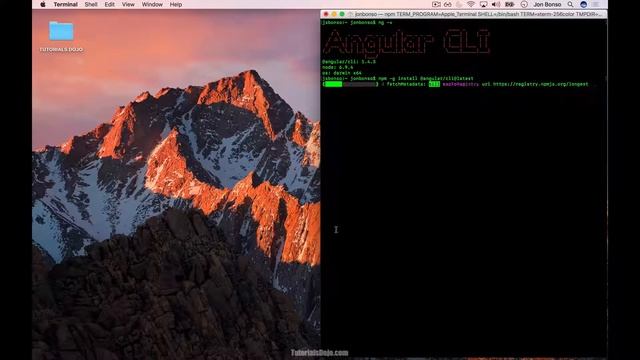Viewport: 640px width, 360px height.
Task: Open the Edit menu
Action: 109,4
